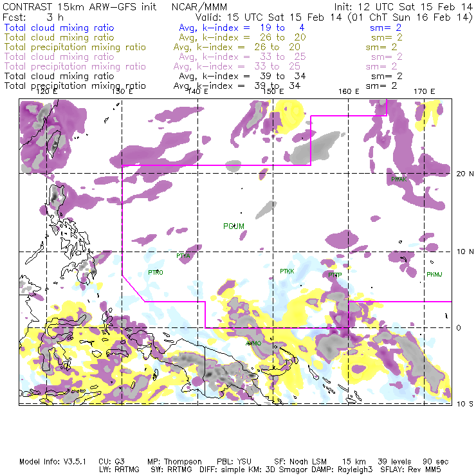Click the SW: RRTMG text
Viewport: 476px width, 476px height.
(172, 470)
